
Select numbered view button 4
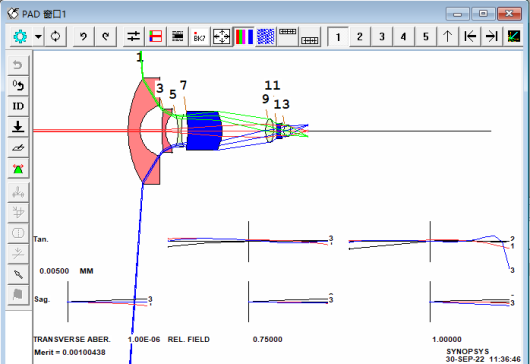(404, 36)
